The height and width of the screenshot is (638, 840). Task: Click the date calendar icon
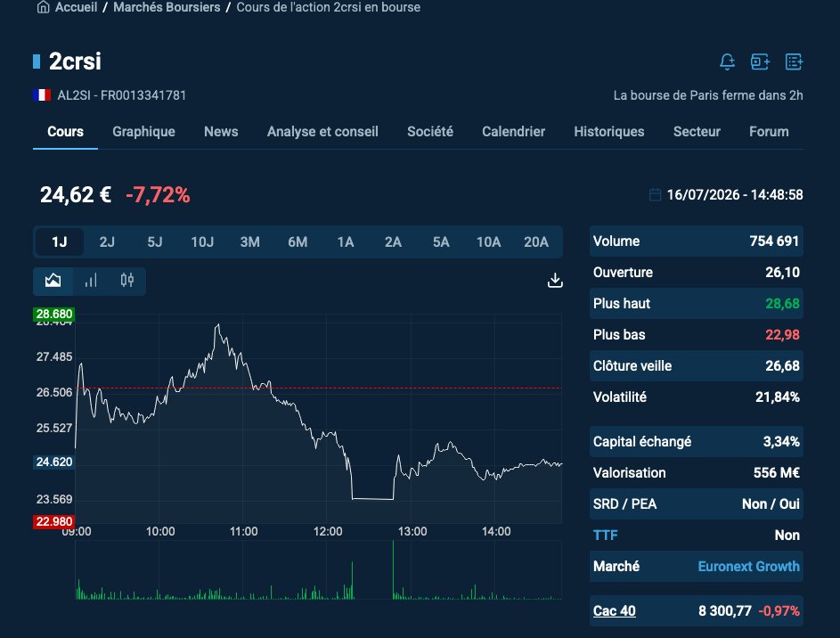[655, 194]
